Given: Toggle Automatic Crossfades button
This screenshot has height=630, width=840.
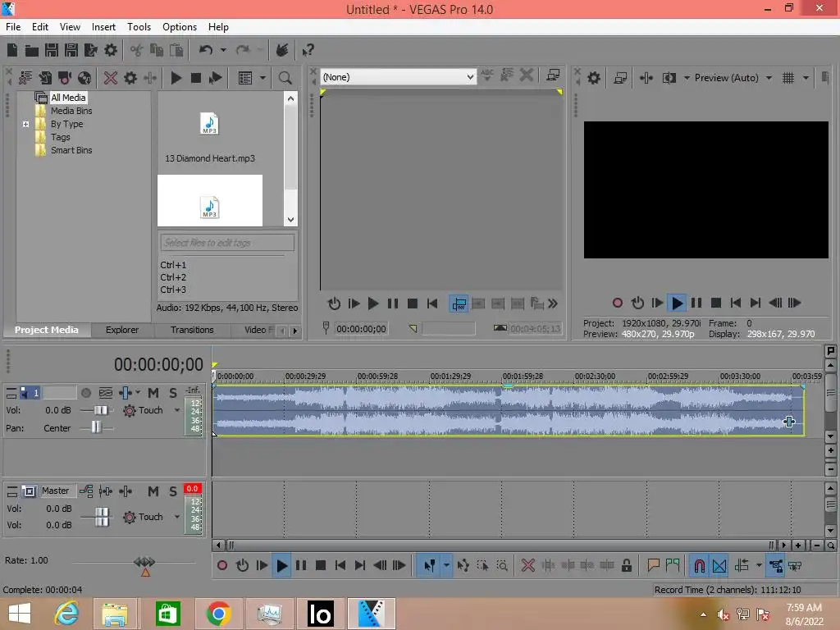Looking at the screenshot, I should (719, 566).
